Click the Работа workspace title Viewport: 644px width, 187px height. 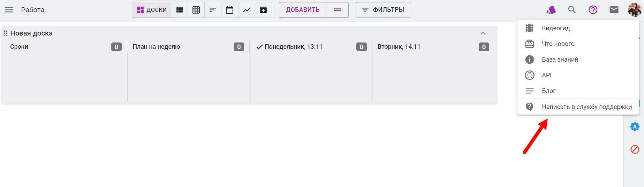[33, 10]
